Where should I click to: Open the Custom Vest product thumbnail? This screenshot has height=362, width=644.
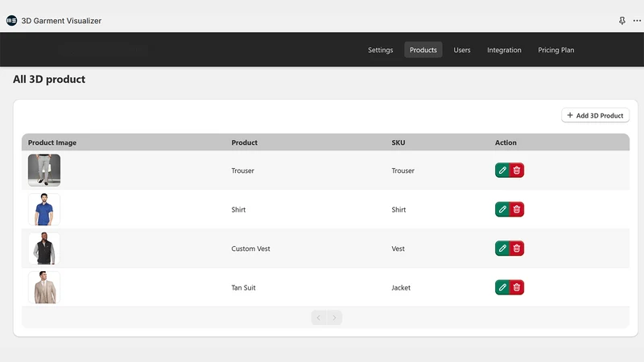point(44,249)
